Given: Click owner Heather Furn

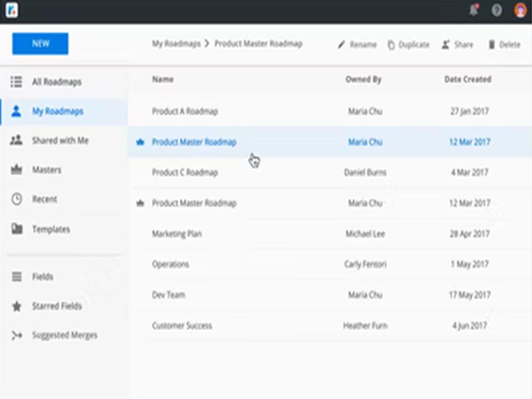Looking at the screenshot, I should (365, 326).
